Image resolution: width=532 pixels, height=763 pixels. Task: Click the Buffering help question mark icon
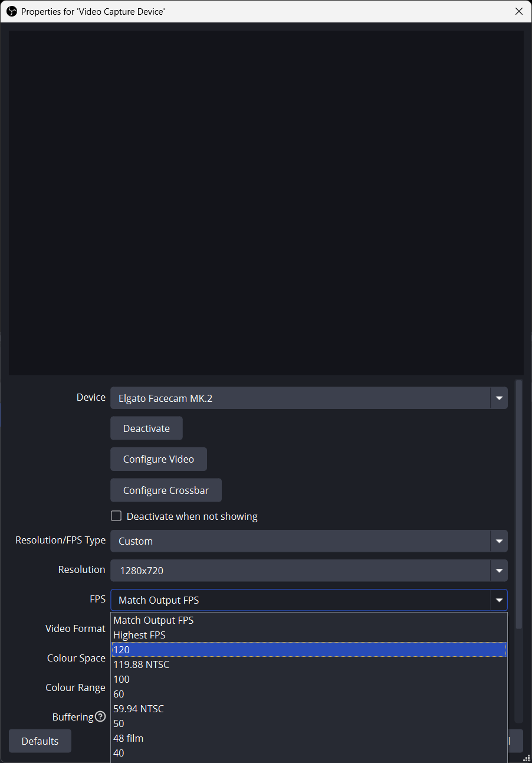coord(101,717)
